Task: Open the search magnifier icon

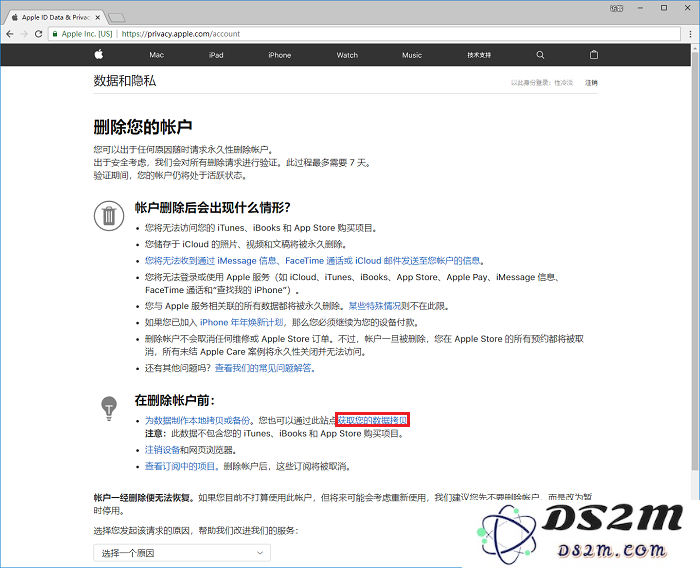Action: [x=540, y=55]
